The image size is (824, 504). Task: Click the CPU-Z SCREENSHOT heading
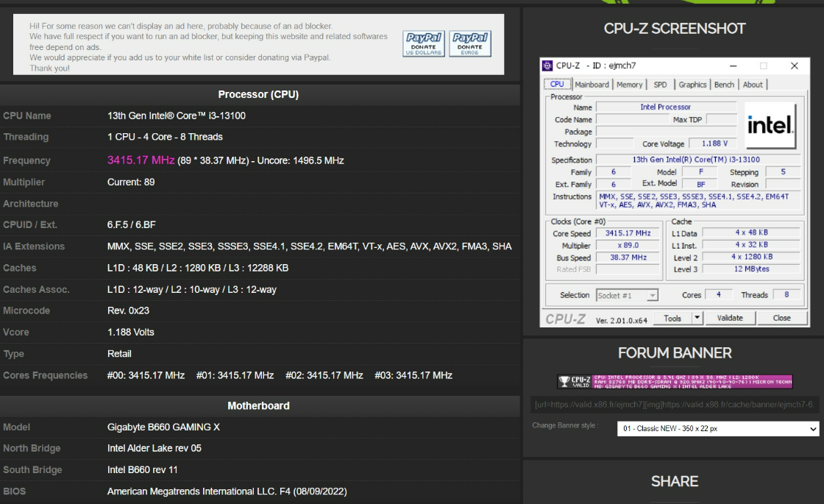(x=674, y=29)
